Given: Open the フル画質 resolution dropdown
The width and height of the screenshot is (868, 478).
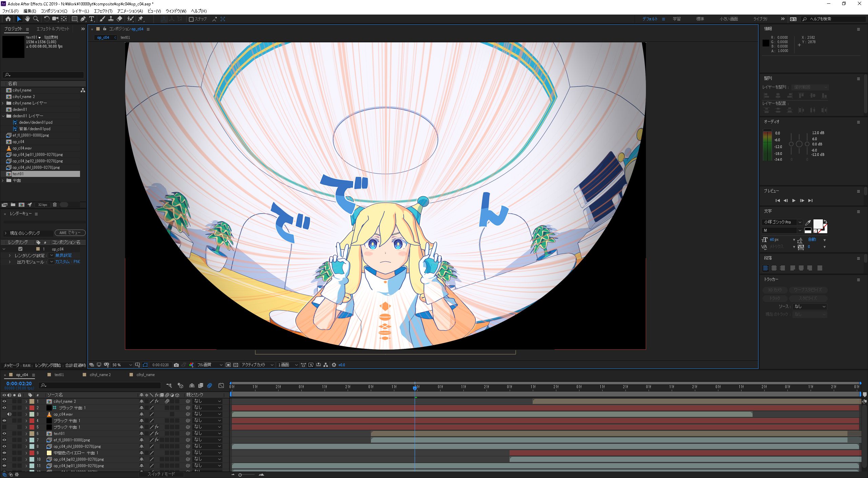Looking at the screenshot, I should [x=210, y=365].
